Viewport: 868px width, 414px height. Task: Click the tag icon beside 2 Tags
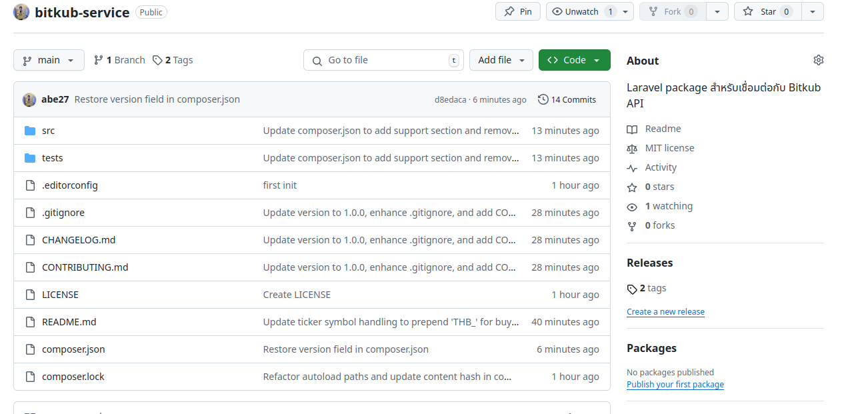point(157,60)
